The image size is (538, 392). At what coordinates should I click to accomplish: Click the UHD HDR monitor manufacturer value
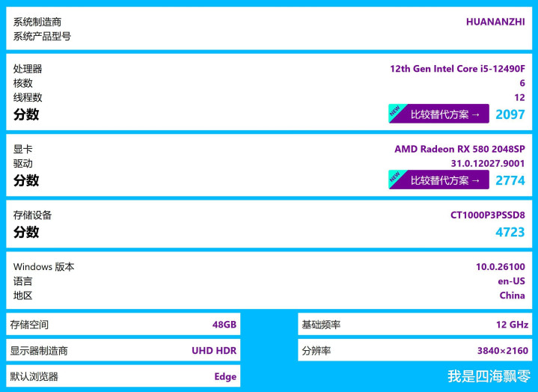[214, 351]
